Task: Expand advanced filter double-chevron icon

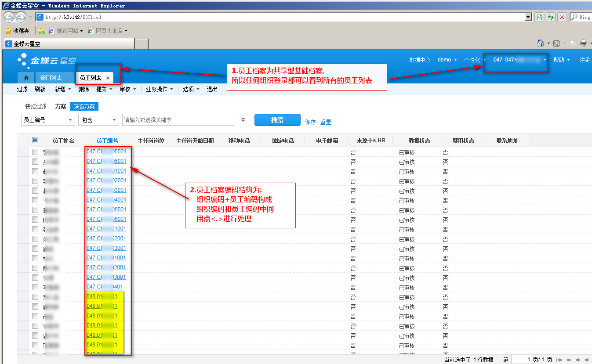Action: [x=243, y=119]
